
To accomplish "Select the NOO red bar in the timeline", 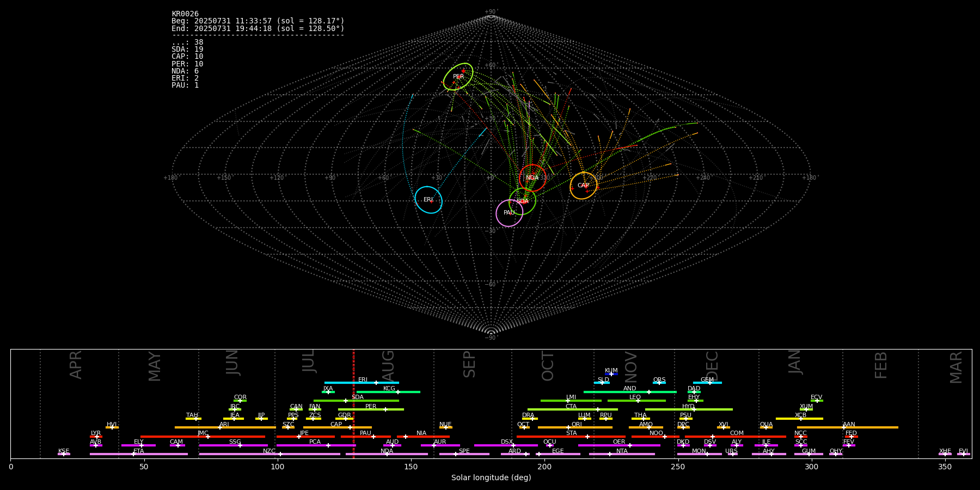I will click(x=656, y=436).
